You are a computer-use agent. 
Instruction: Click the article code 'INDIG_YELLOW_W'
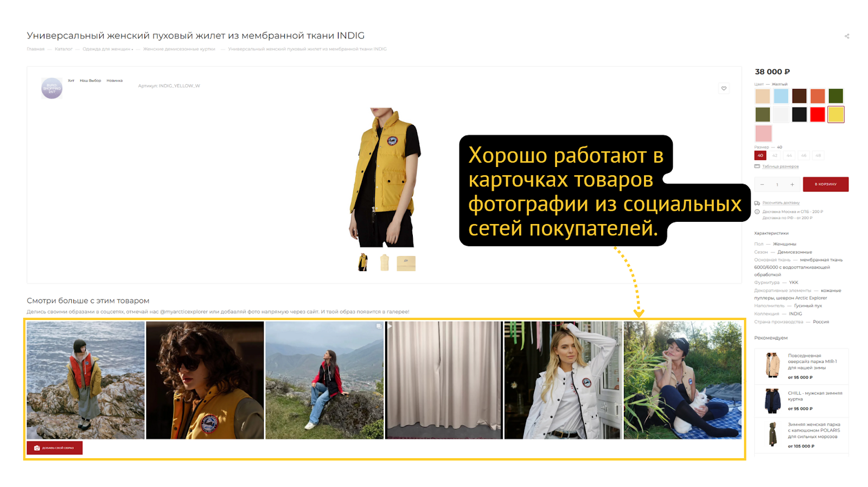(180, 86)
